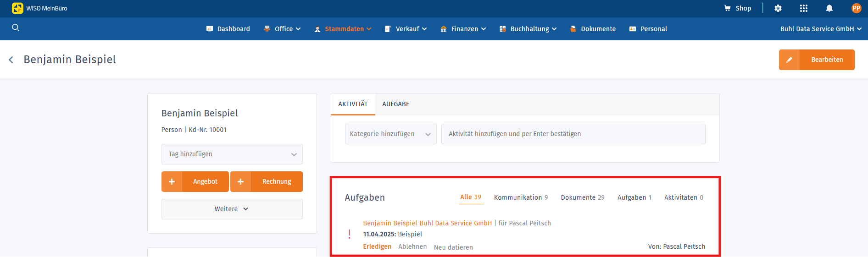Screen dimensions: 868x257
Task: Click the Dokumente file icon
Action: click(573, 29)
